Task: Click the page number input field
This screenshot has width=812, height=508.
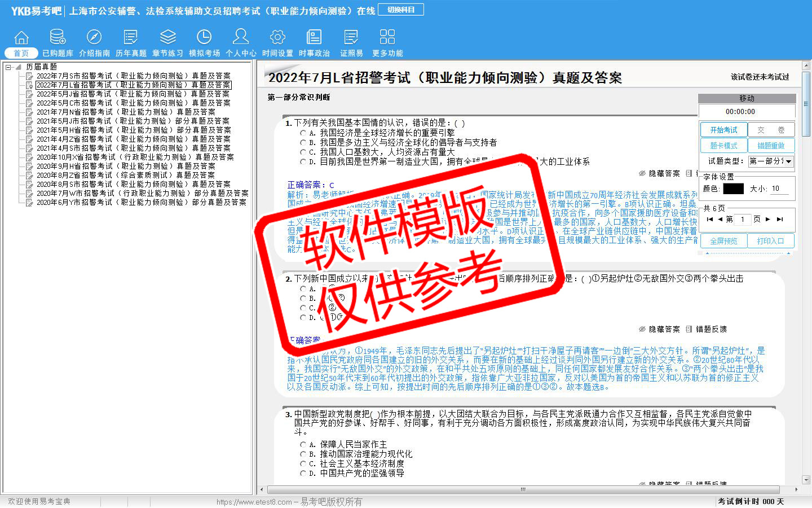Action: [x=743, y=219]
